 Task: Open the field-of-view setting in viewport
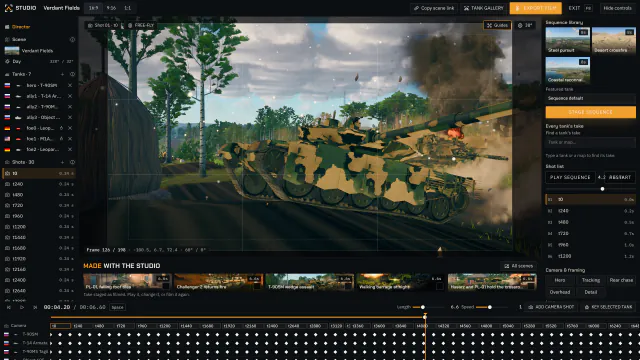click(x=525, y=25)
